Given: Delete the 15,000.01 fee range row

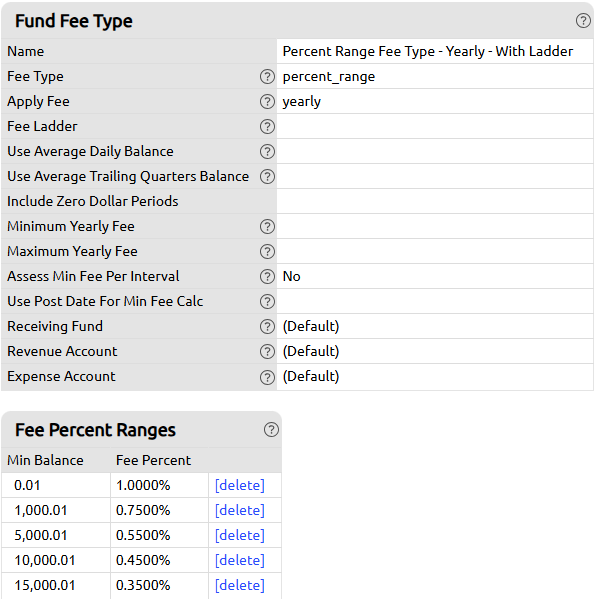Looking at the screenshot, I should point(240,586).
